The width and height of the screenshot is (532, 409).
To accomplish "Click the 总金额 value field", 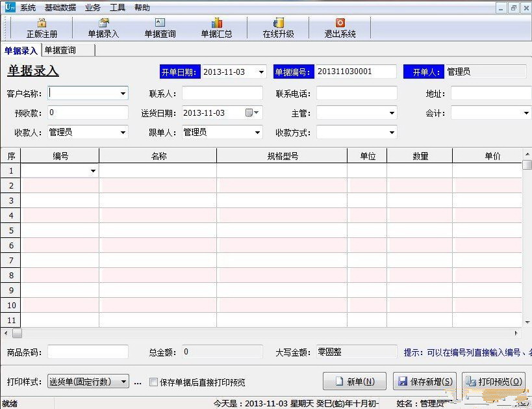I will [x=222, y=352].
